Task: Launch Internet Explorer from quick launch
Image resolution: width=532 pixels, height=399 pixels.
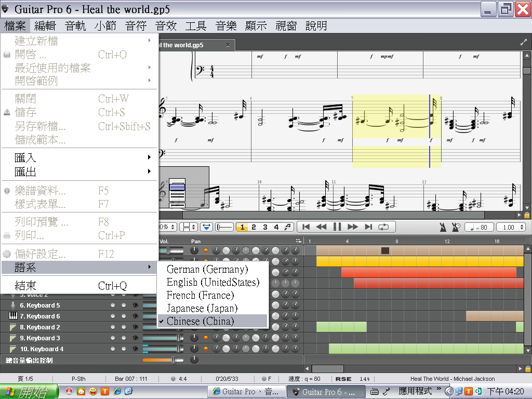Action: tap(117, 392)
